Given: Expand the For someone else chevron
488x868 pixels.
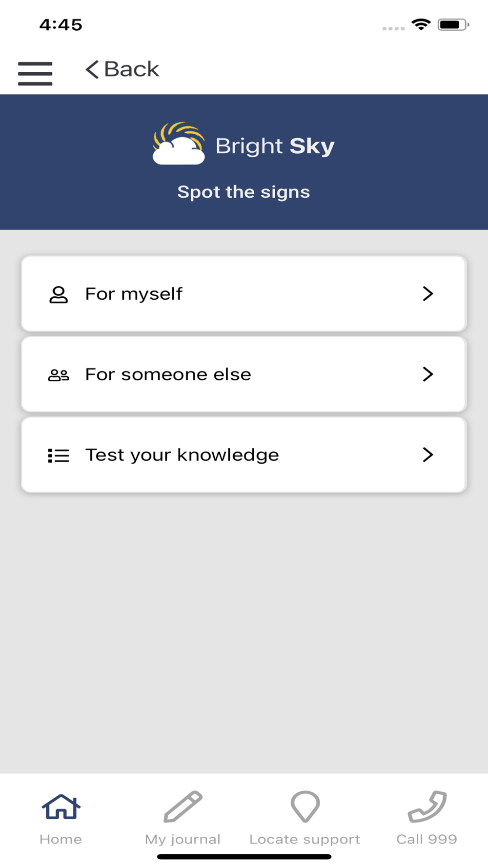Looking at the screenshot, I should pos(428,374).
